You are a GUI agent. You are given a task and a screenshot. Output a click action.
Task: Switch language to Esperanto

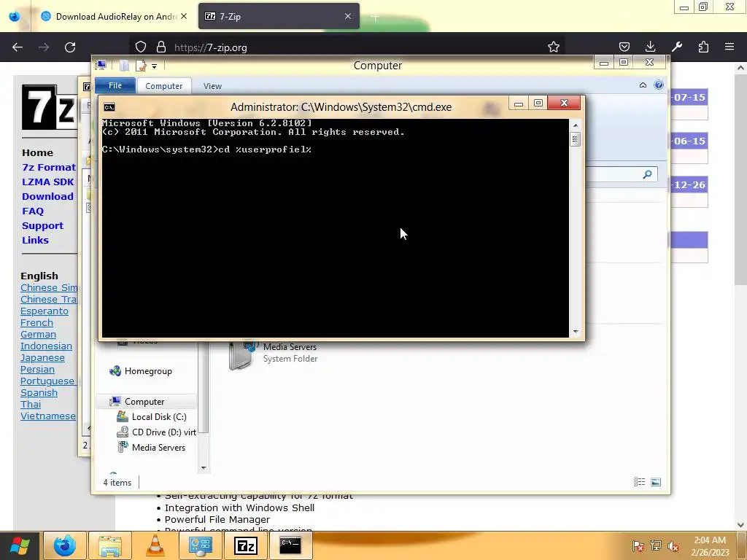(x=44, y=311)
